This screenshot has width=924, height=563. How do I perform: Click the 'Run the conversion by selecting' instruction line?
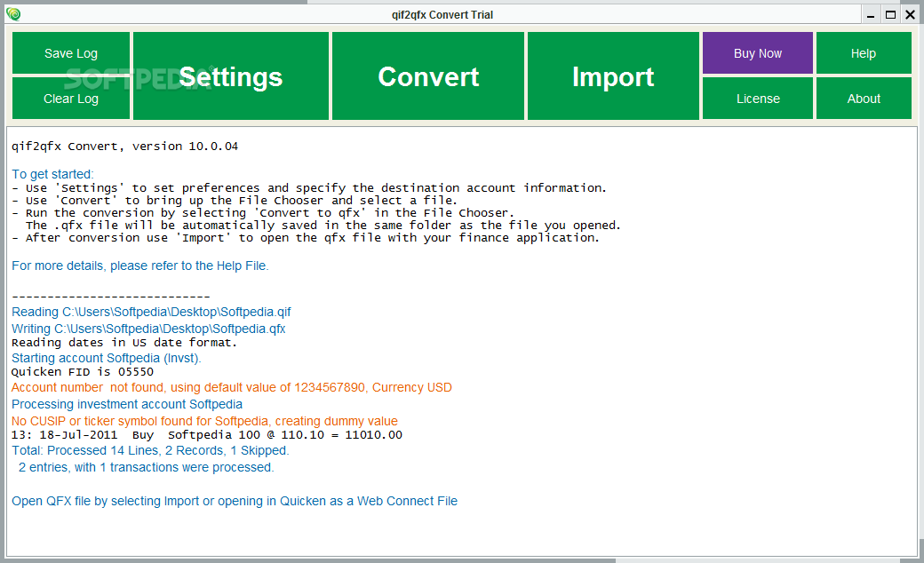pos(263,212)
